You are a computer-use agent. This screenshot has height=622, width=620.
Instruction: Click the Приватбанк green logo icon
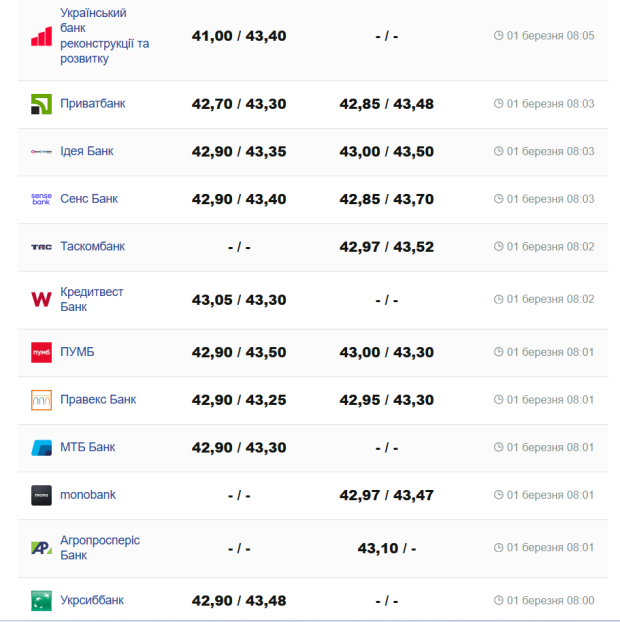click(x=41, y=104)
